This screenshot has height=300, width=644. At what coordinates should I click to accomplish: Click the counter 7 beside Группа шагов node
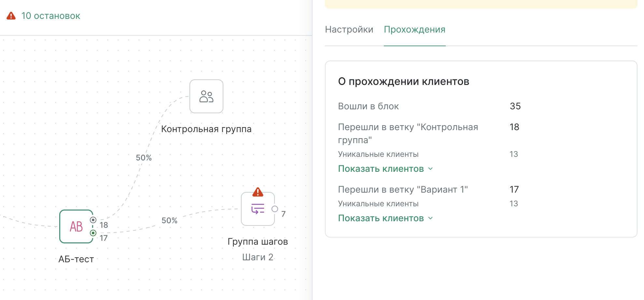(283, 214)
